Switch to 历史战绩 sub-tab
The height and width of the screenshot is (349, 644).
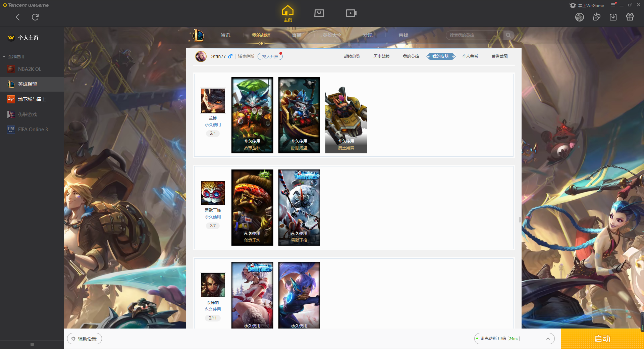[x=381, y=56]
